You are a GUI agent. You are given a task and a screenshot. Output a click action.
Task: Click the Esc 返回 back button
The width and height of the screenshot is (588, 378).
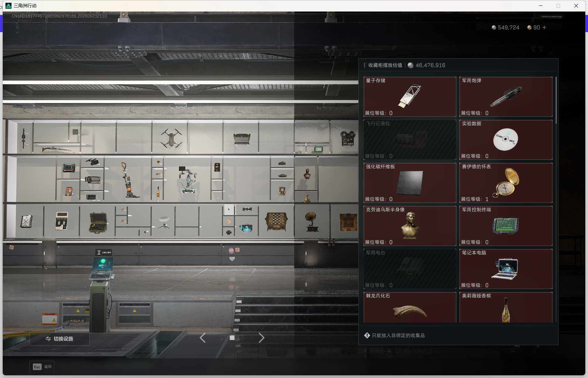42,367
